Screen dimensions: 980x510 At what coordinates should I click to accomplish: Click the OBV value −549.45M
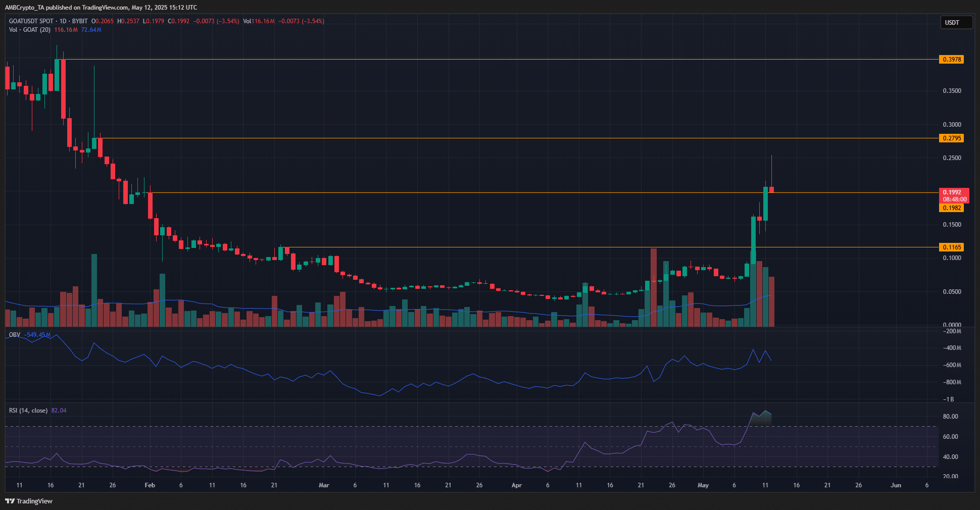click(x=38, y=335)
